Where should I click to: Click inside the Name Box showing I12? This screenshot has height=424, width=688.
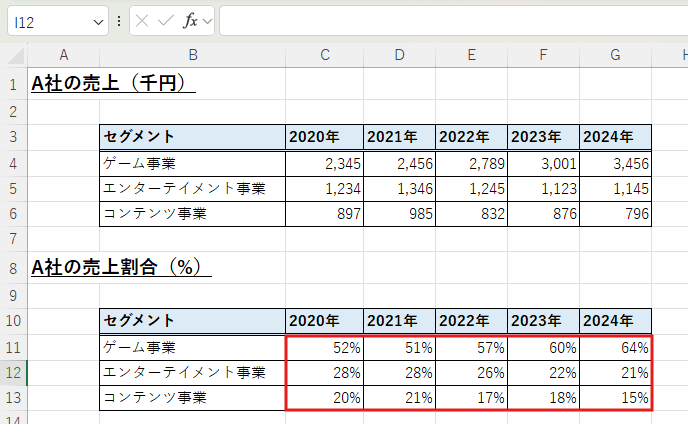pos(48,21)
